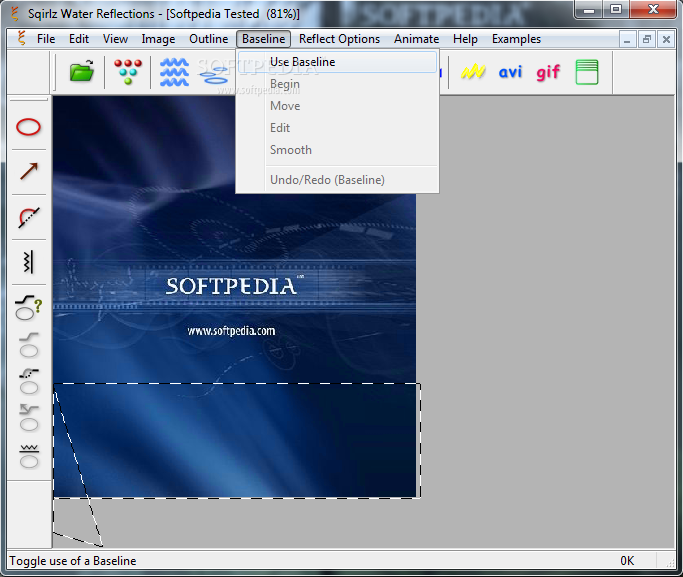Restore the inner document window
Image resolution: width=683 pixels, height=577 pixels.
pos(647,40)
